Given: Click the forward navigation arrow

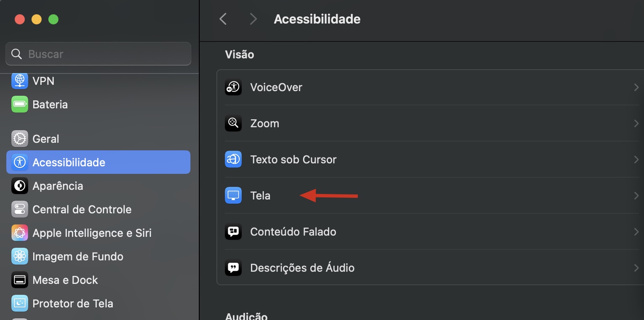Looking at the screenshot, I should pos(253,19).
